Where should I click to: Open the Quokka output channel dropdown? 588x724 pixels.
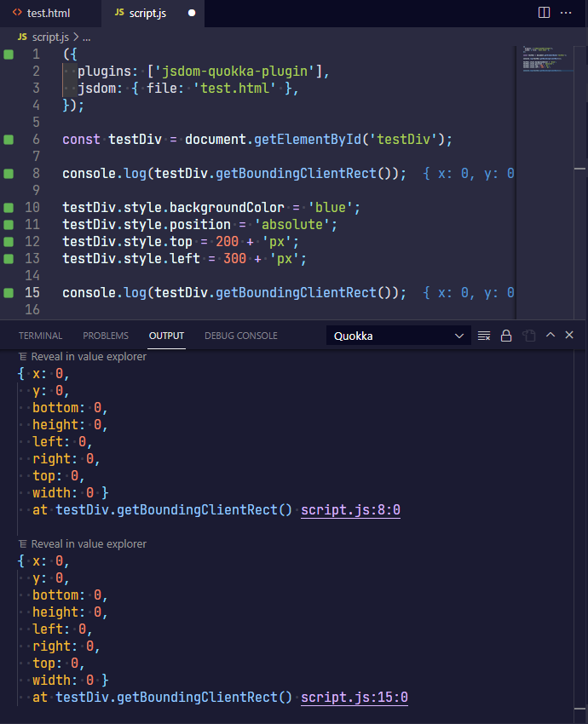[x=398, y=335]
